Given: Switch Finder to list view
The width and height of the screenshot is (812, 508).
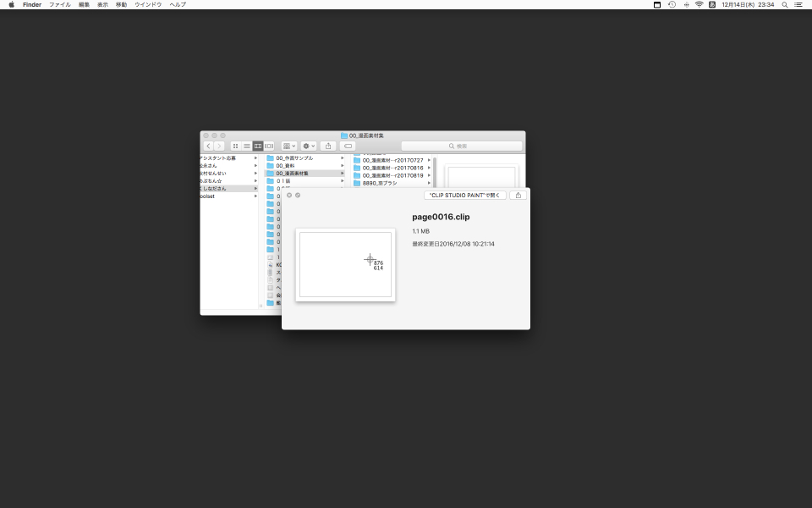Looking at the screenshot, I should click(x=247, y=146).
